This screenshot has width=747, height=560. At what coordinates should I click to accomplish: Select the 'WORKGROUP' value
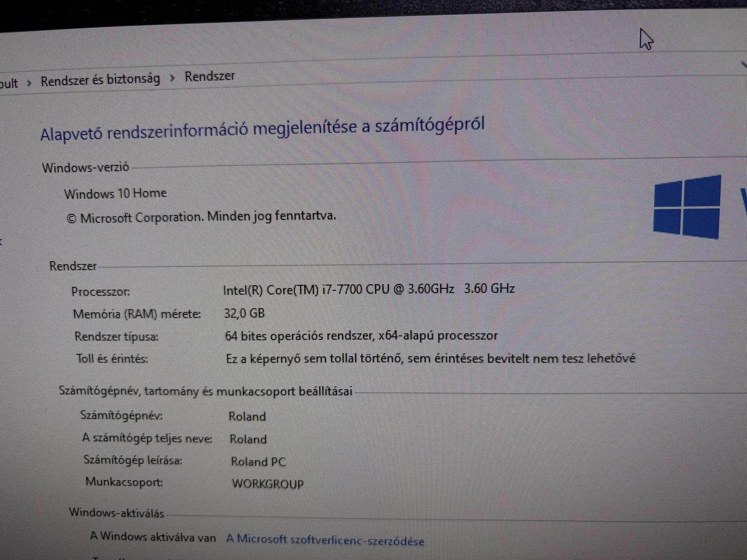(268, 484)
